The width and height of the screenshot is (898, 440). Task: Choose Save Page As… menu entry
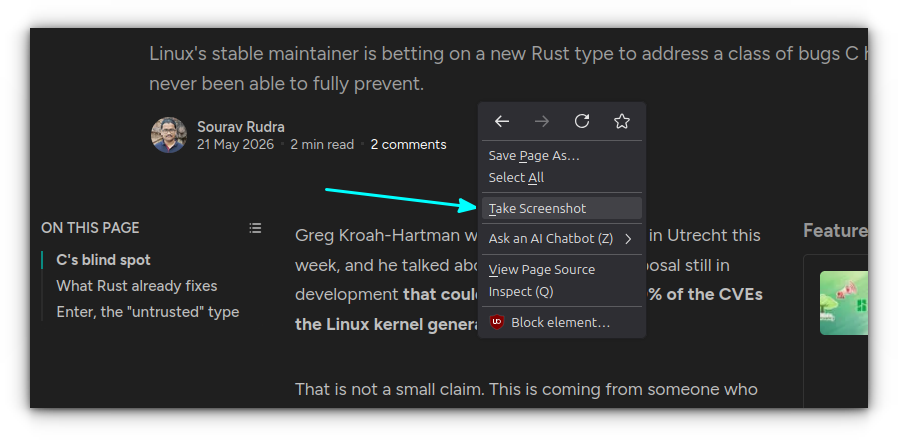[x=562, y=156]
